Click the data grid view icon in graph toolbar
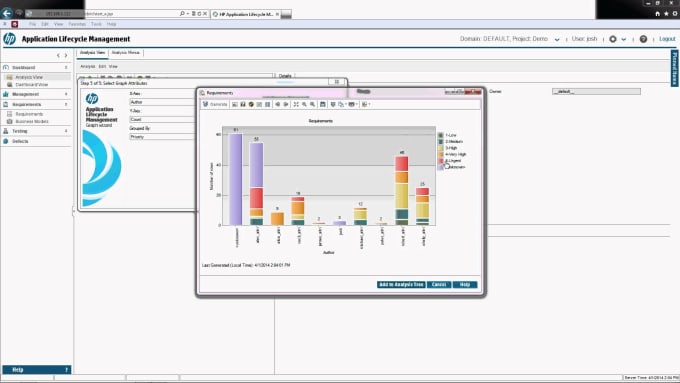Screen dimensions: 680x383 pos(259,105)
